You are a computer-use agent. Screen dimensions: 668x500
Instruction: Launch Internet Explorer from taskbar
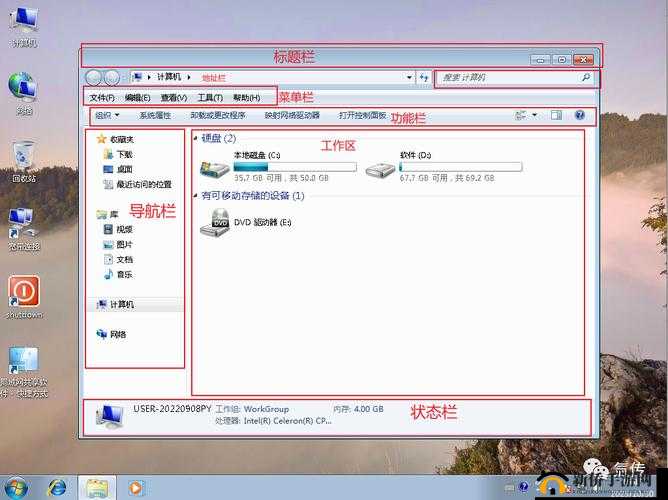[x=57, y=488]
